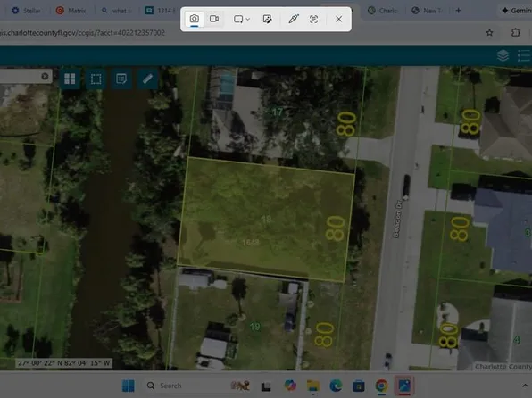The height and width of the screenshot is (398, 532).
Task: Switch to the 'what' search tab
Action: [116, 11]
